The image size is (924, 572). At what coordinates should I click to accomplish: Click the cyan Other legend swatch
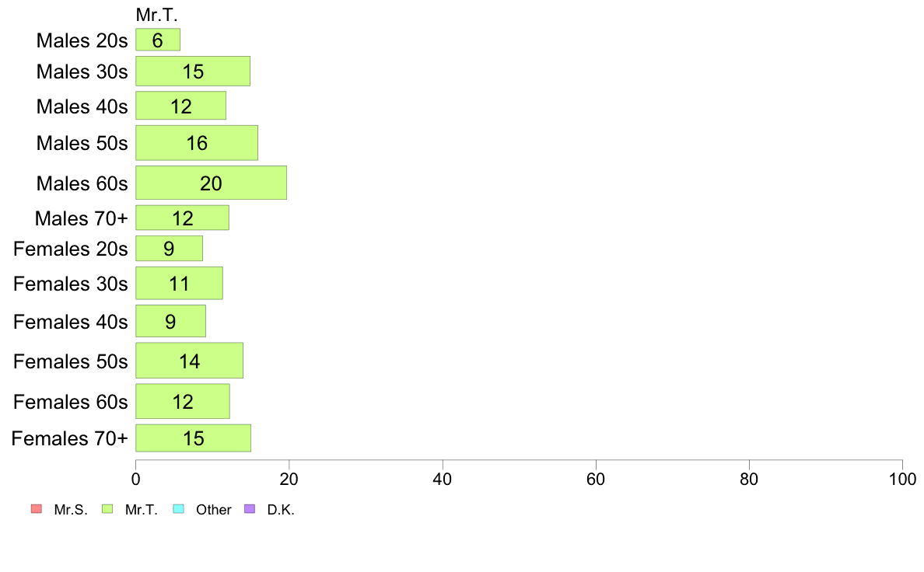click(179, 509)
